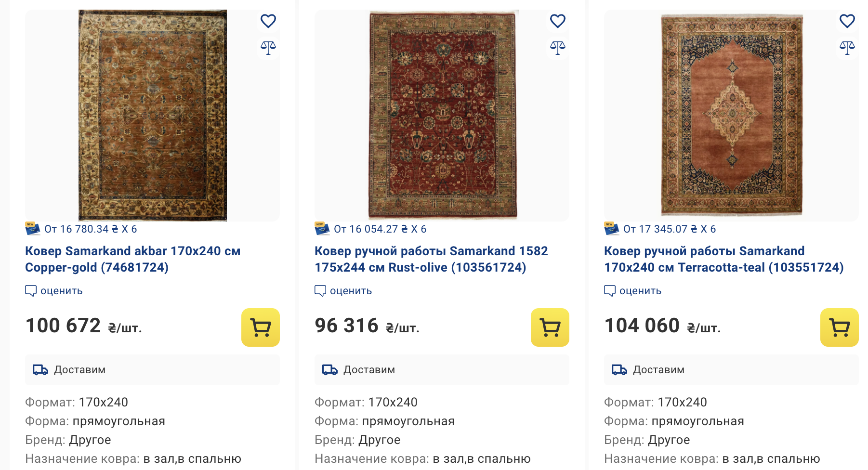Click delivery info for Rust-olive rug
868x470 pixels.
(368, 370)
